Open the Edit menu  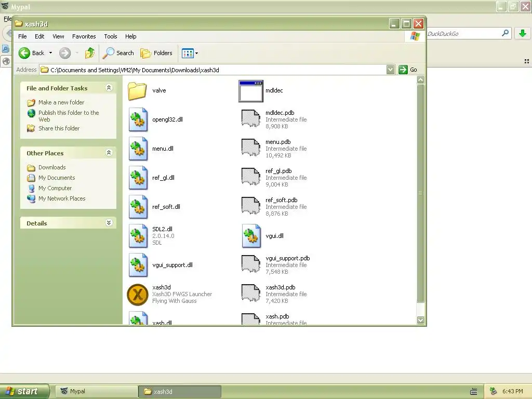(39, 36)
